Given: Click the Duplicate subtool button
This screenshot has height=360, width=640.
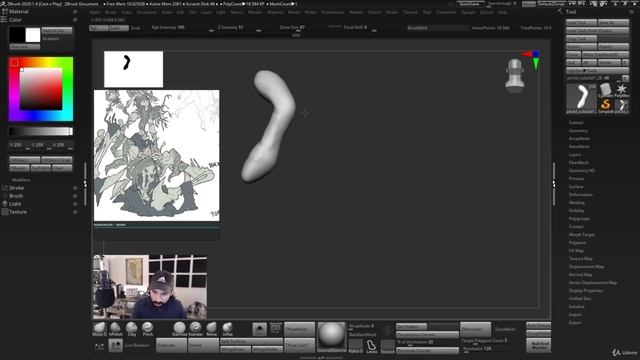Looking at the screenshot, I should 171,345.
